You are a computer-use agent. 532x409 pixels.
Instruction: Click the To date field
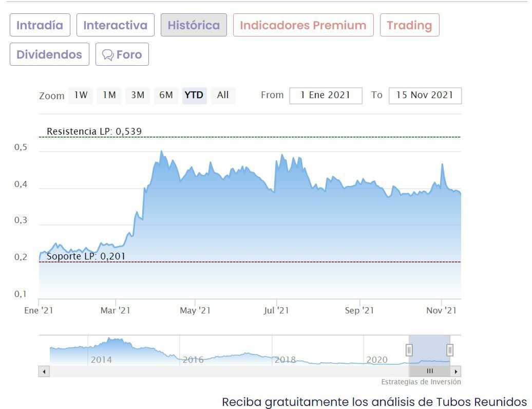[x=425, y=96]
